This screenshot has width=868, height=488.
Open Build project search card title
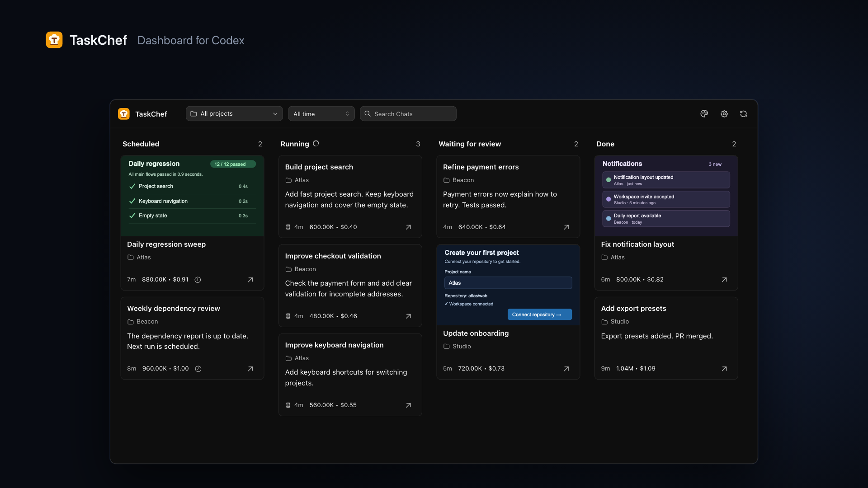pyautogui.click(x=319, y=167)
